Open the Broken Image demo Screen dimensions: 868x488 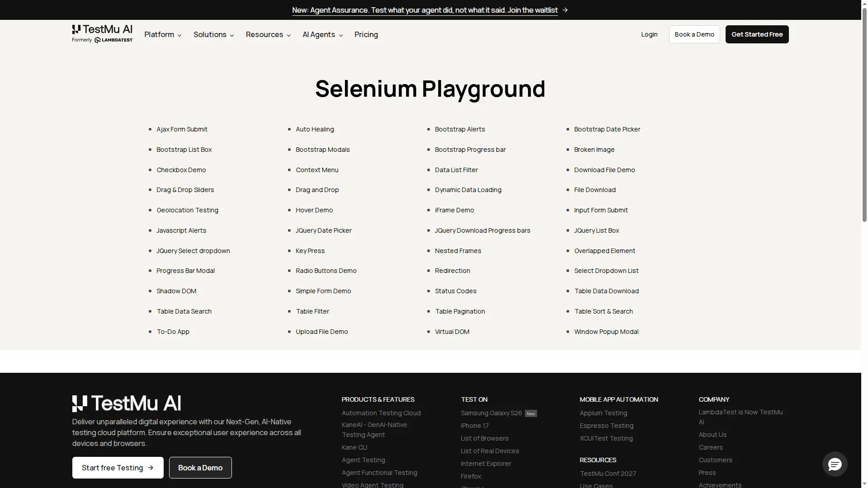click(x=594, y=150)
